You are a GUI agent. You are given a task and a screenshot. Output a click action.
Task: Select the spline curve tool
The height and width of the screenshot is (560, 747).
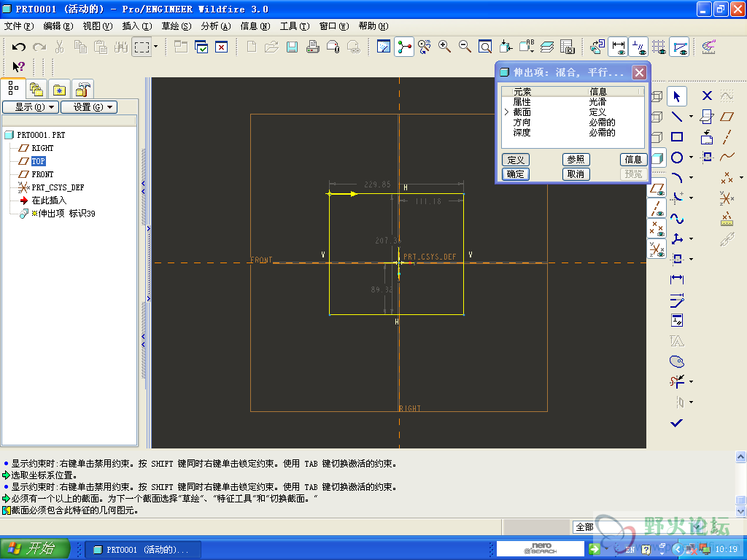(677, 219)
